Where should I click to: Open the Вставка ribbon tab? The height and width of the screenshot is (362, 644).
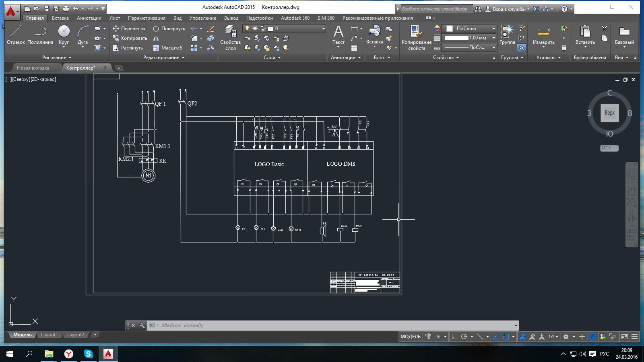coord(60,18)
